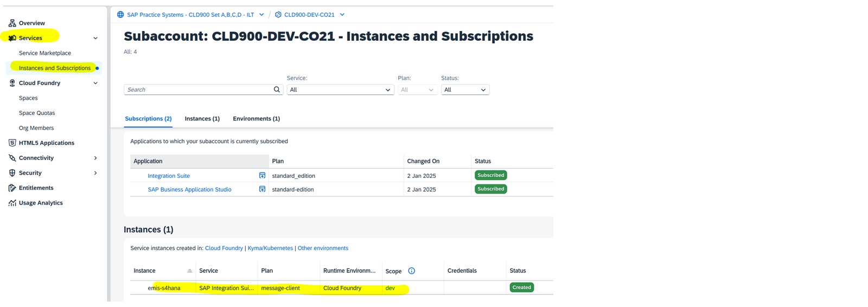868x307 pixels.
Task: Collapse the Services section chevron
Action: click(x=95, y=38)
